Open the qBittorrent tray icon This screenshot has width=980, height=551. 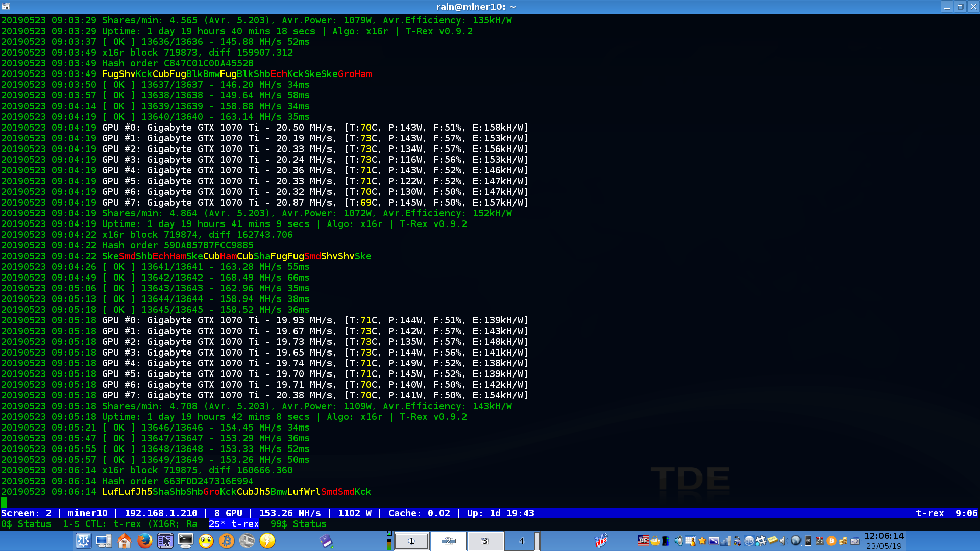[749, 541]
